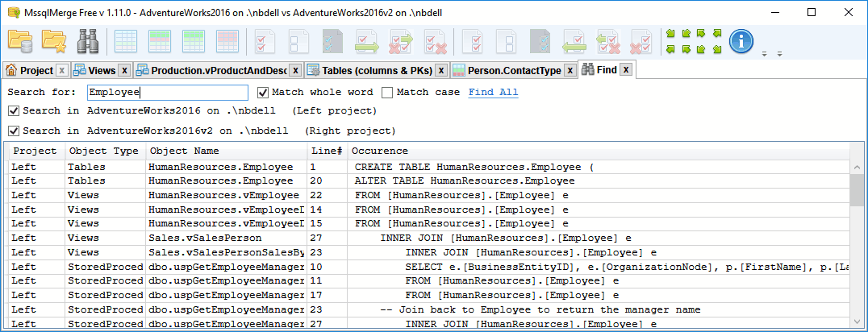Enable the Match case checkbox
The image size is (868, 332).
(x=387, y=93)
